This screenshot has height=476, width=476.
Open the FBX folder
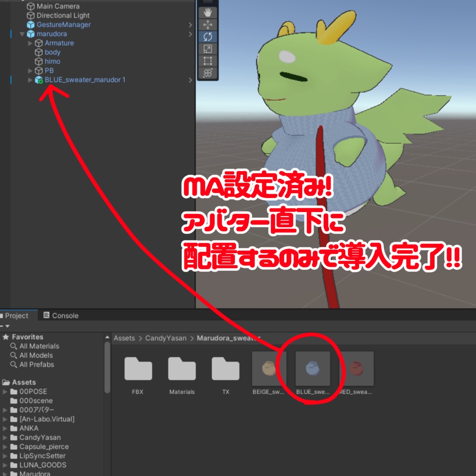138,368
